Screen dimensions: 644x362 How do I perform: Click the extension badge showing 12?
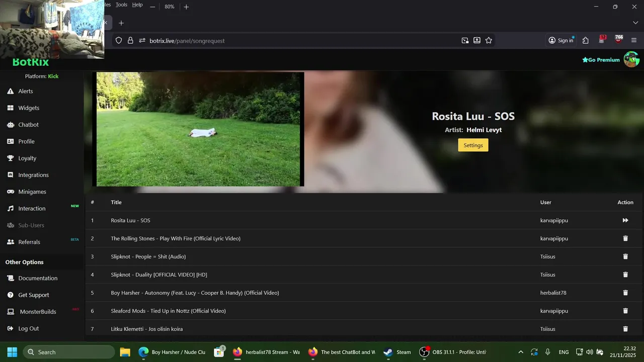click(602, 39)
